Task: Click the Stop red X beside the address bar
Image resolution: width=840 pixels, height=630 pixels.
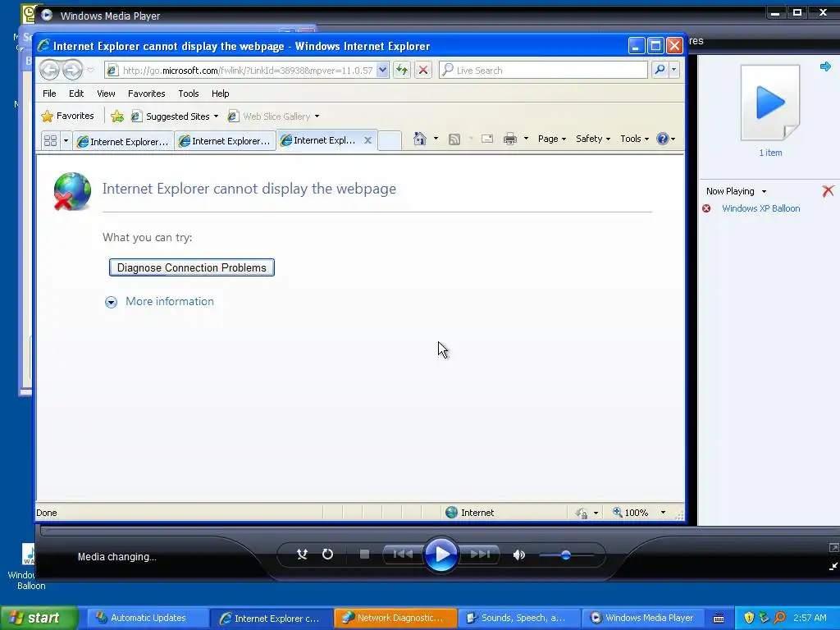Action: pyautogui.click(x=423, y=71)
